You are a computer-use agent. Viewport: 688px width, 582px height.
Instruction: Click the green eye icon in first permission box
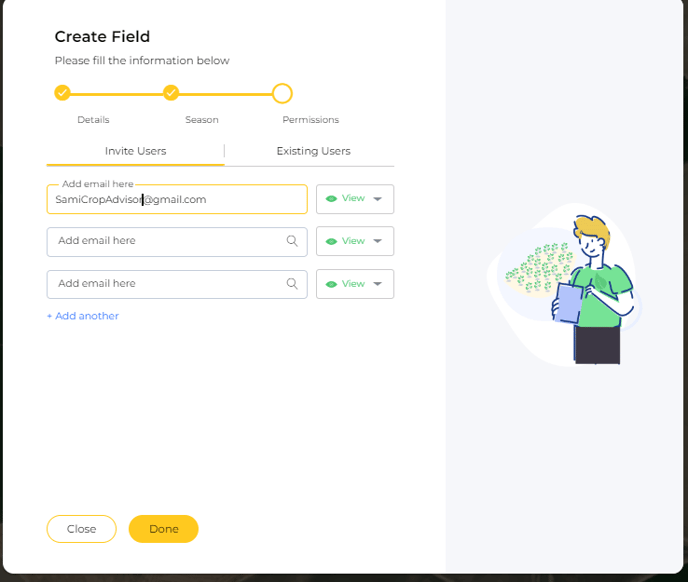pos(331,199)
